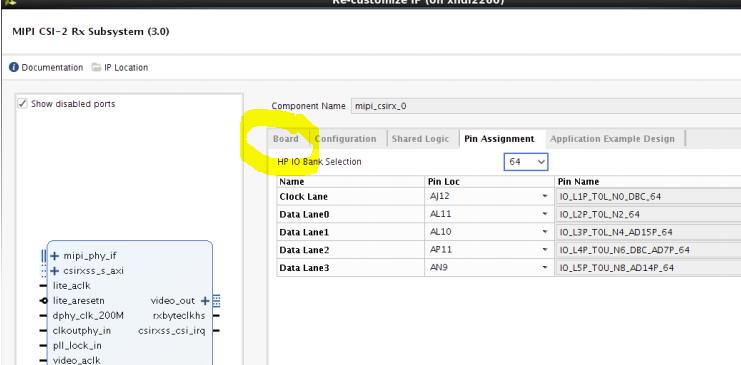Click the IP Location link
Image resolution: width=741 pixels, height=365 pixels.
click(126, 67)
